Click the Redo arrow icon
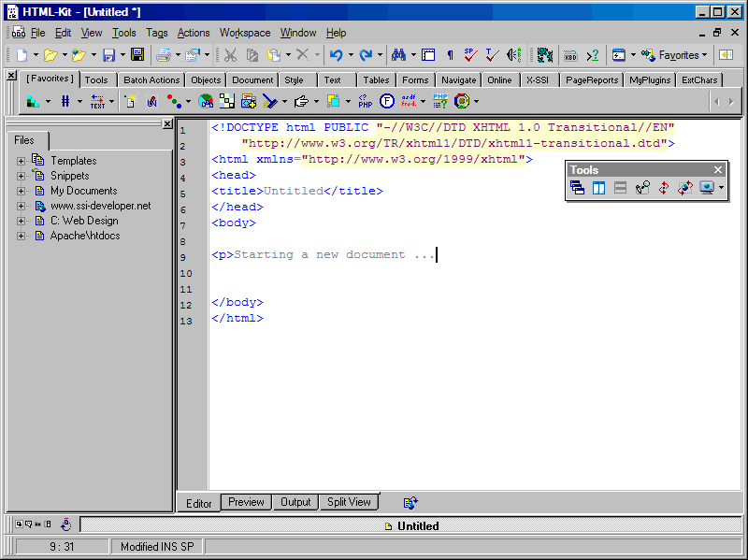The width and height of the screenshot is (748, 560). coord(366,55)
